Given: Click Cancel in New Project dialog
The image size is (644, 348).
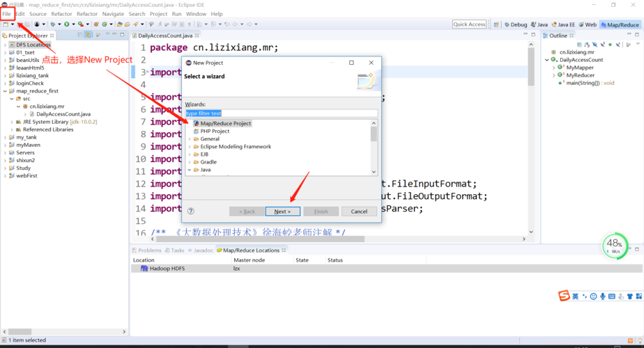Looking at the screenshot, I should 359,212.
